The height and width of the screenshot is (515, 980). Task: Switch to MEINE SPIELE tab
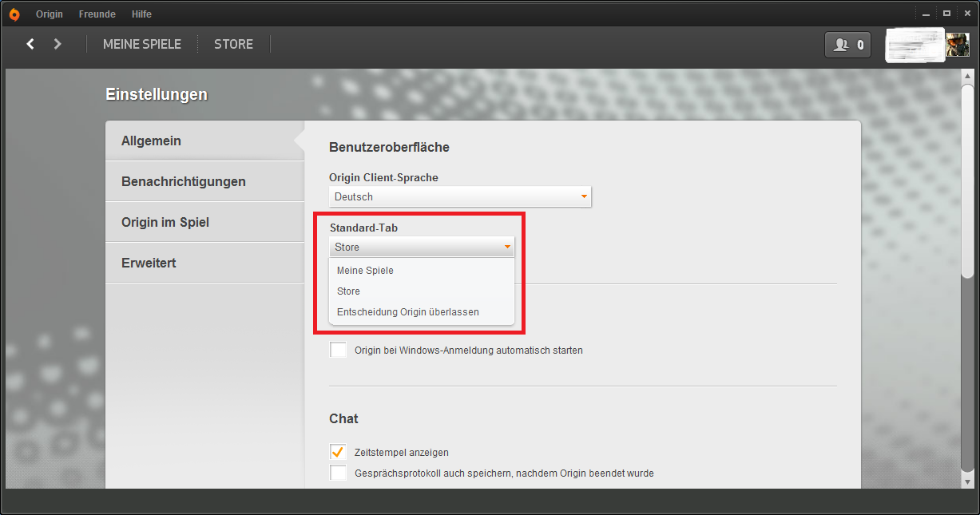pos(142,44)
